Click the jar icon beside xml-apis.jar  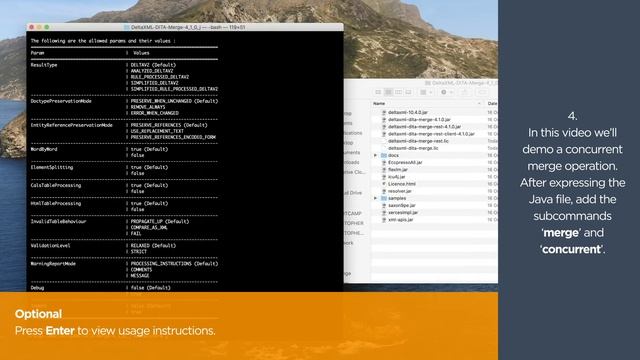[x=384, y=220]
